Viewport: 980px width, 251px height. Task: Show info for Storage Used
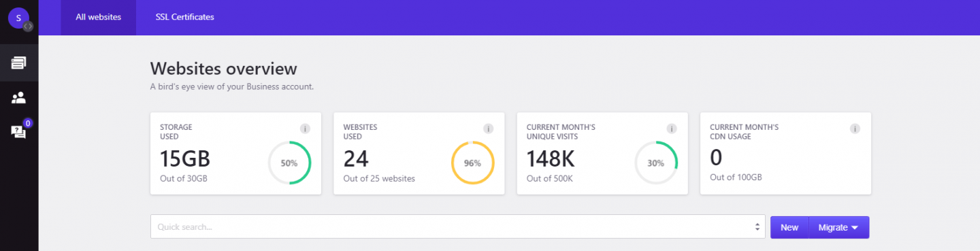click(305, 129)
